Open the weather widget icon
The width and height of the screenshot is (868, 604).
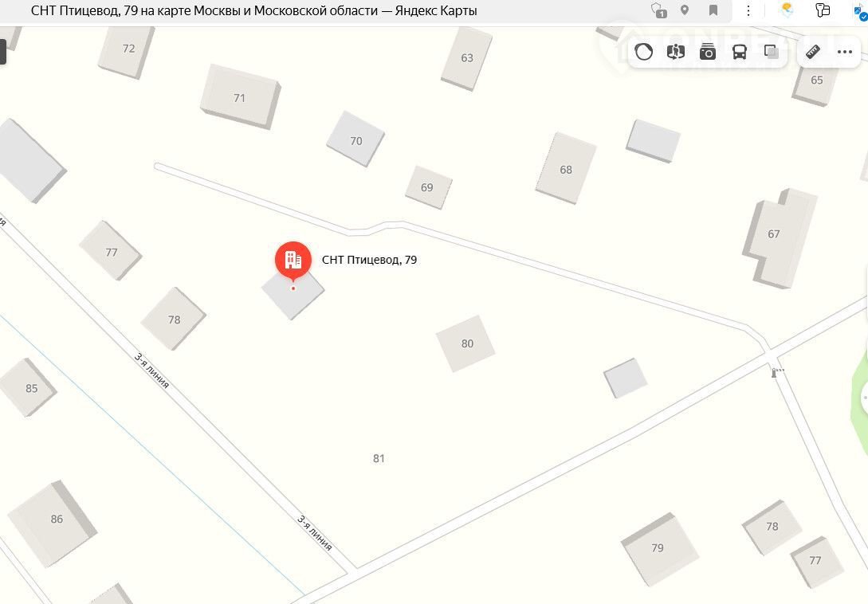(x=787, y=10)
